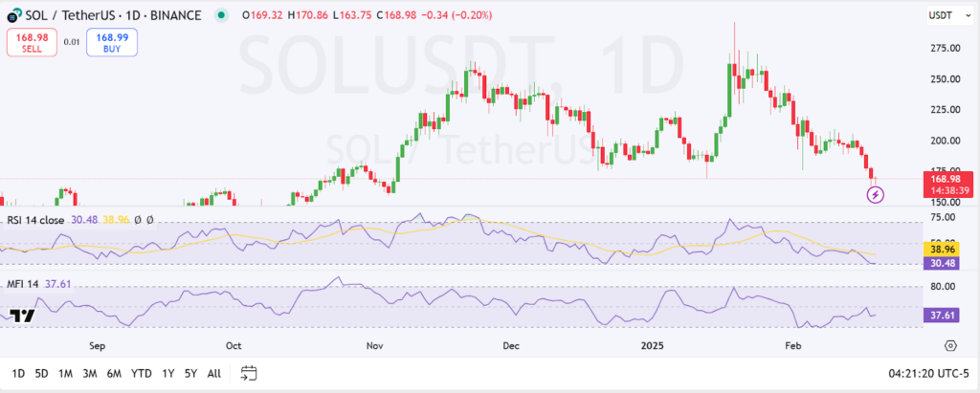Open the go-to-date calendar icon
The height and width of the screenshot is (393, 980).
pyautogui.click(x=249, y=373)
